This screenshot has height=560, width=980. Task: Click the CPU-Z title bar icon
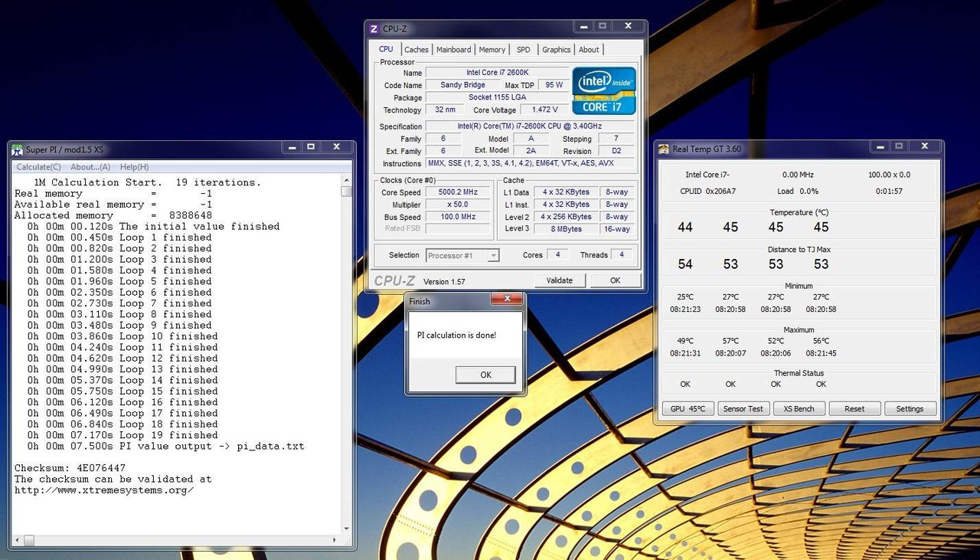374,29
